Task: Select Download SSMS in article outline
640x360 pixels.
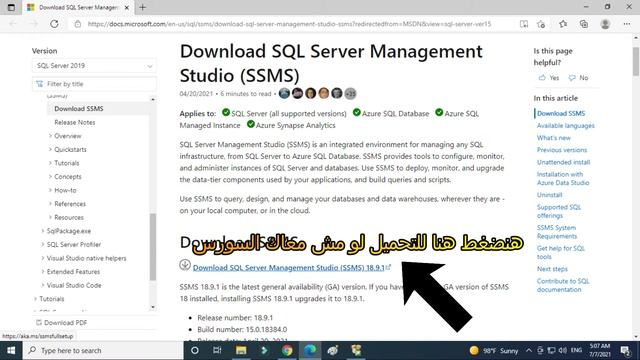Action: [x=561, y=113]
